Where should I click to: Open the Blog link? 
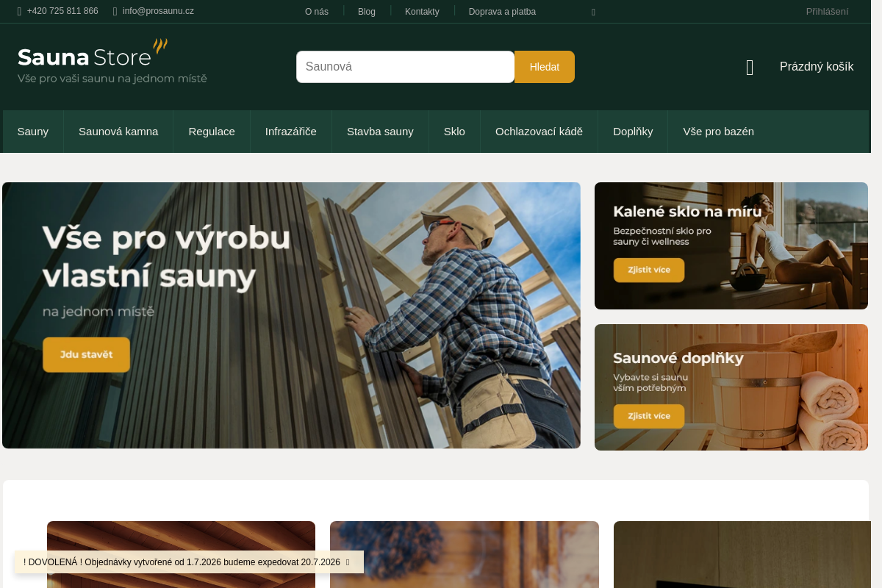(x=367, y=12)
